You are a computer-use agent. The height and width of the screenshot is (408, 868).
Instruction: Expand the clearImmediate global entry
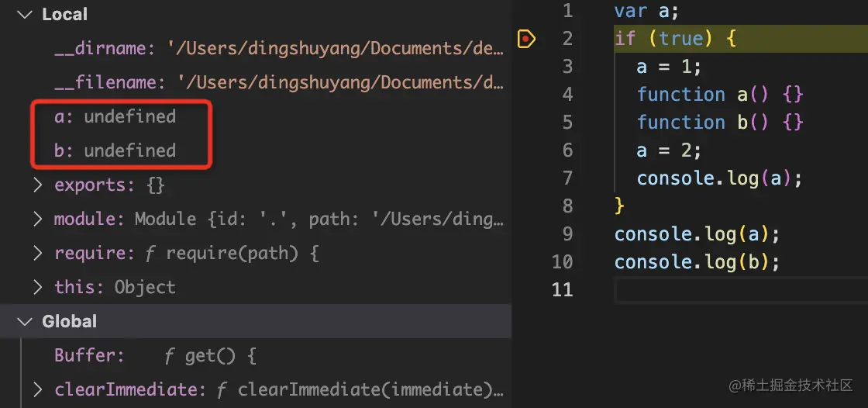tap(38, 389)
